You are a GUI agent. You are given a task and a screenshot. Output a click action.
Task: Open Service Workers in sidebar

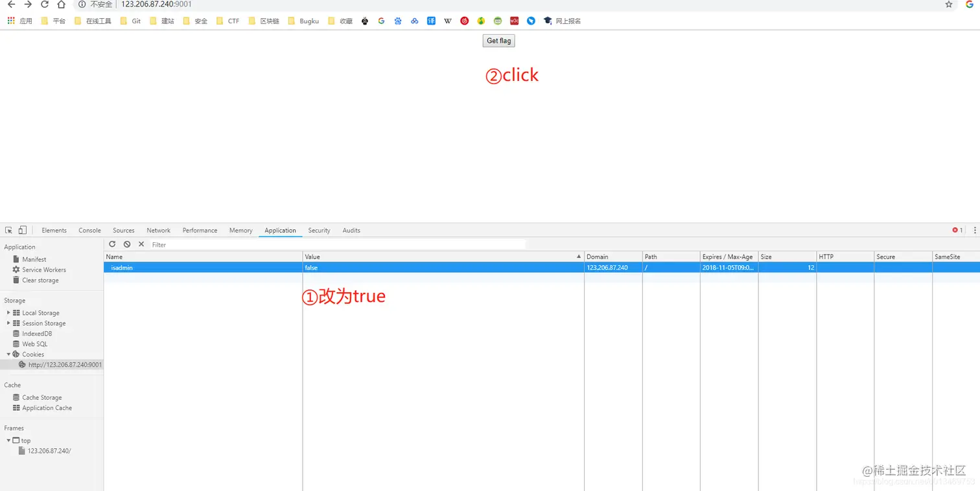(44, 269)
